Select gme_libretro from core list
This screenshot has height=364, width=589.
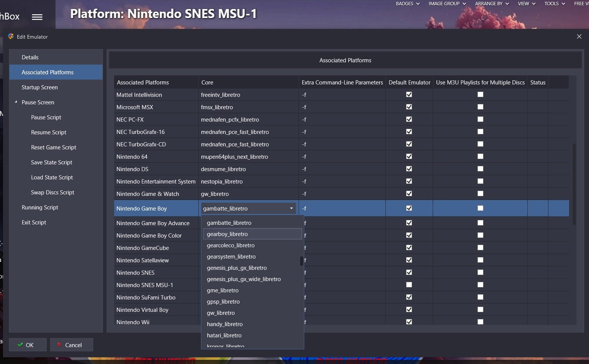[252, 290]
